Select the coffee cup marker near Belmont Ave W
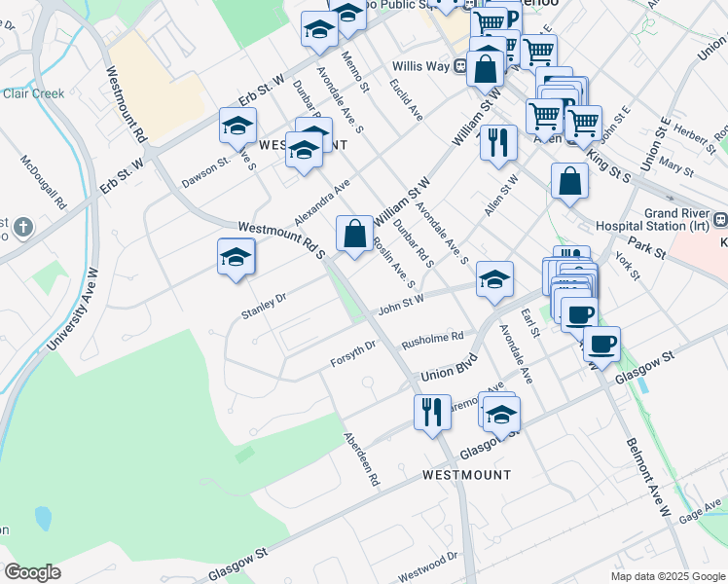Viewport: 728px width, 584px height. coord(601,344)
